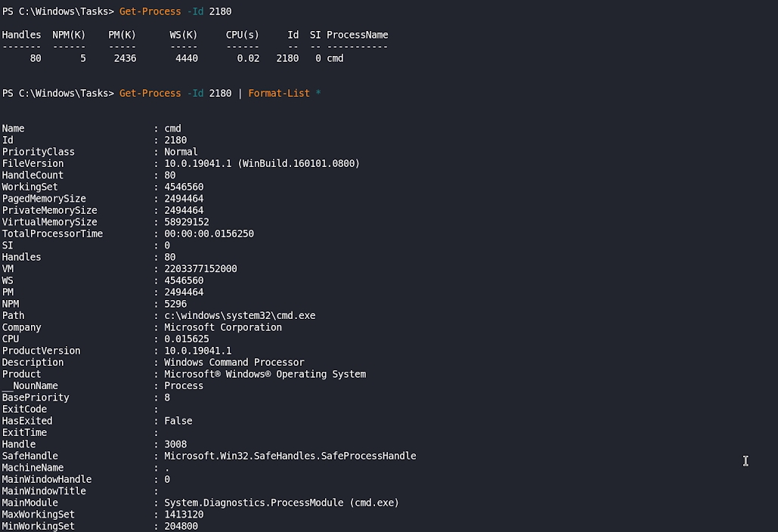Click the "SafeHandle" property label
This screenshot has width=778, height=532.
tap(29, 456)
